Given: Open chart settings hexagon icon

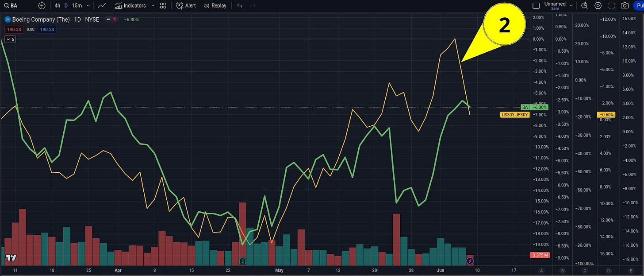Looking at the screenshot, I should (598, 6).
